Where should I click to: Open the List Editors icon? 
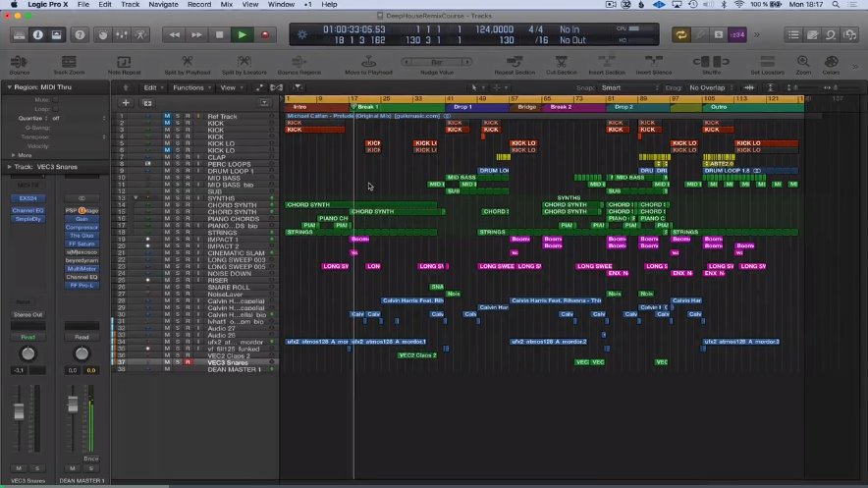[793, 35]
